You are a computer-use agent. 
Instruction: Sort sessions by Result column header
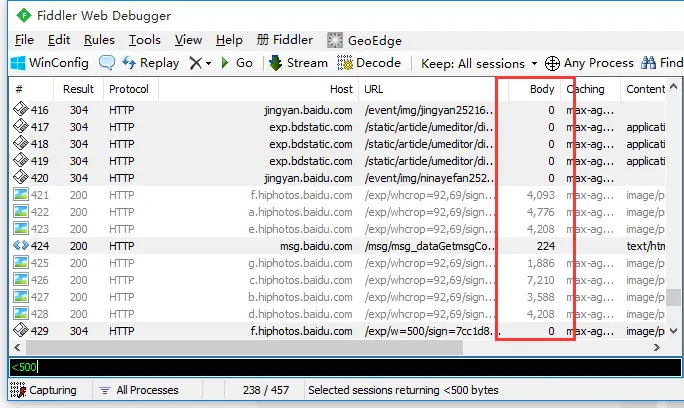(78, 89)
